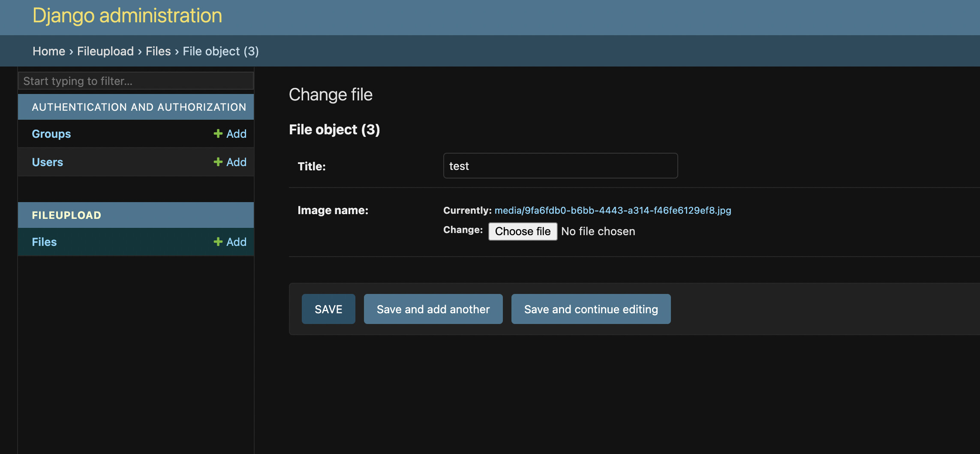The width and height of the screenshot is (980, 454).
Task: Click the green plus icon in Files row
Action: tap(218, 242)
